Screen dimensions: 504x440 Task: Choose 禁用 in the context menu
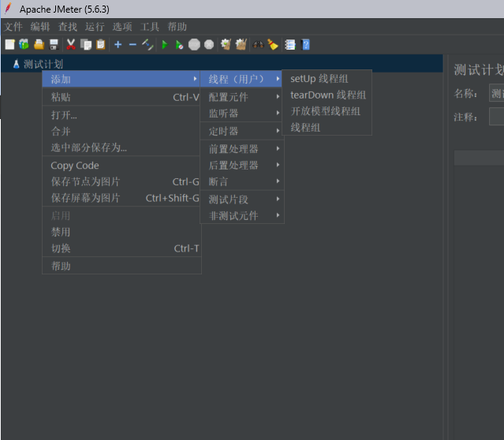[x=61, y=232]
